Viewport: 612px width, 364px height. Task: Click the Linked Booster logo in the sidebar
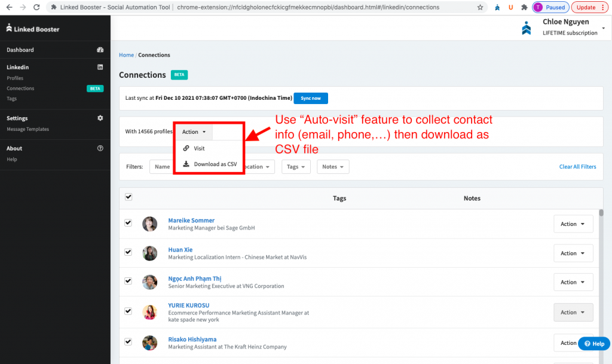coord(33,29)
